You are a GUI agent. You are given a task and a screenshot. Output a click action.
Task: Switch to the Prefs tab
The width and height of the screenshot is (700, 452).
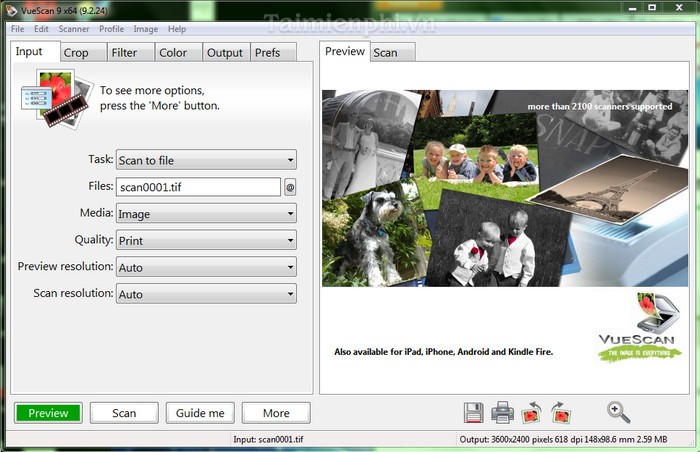tap(274, 53)
